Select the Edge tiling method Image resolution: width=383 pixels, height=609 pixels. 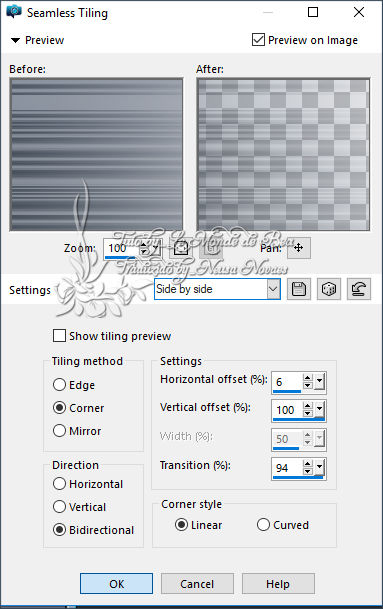click(59, 385)
